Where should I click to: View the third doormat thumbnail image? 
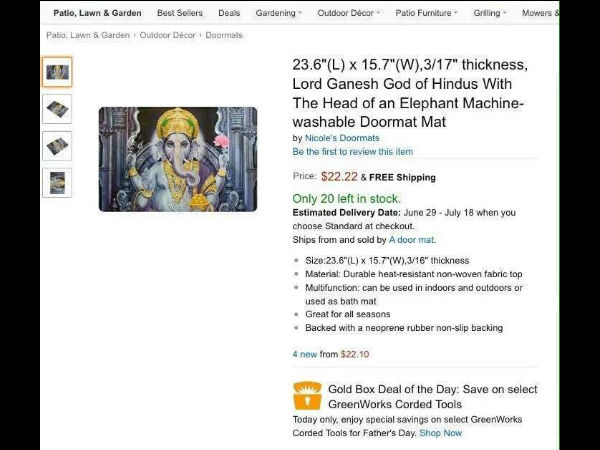click(x=57, y=145)
